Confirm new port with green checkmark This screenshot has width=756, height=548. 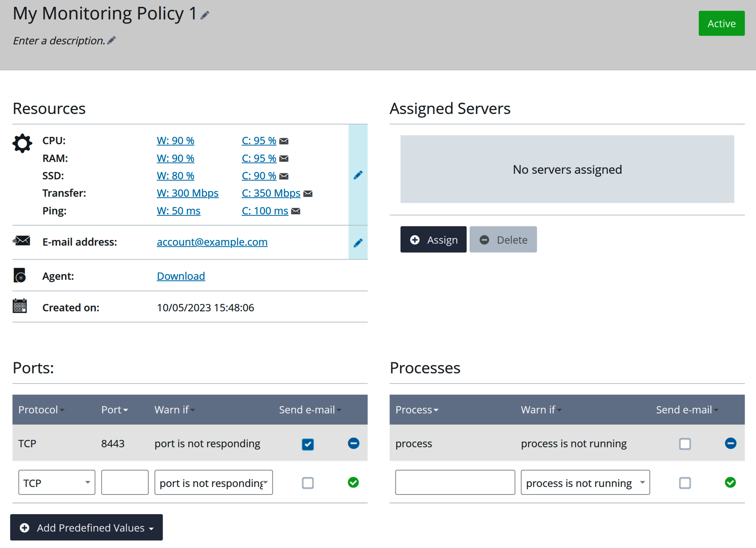click(353, 482)
